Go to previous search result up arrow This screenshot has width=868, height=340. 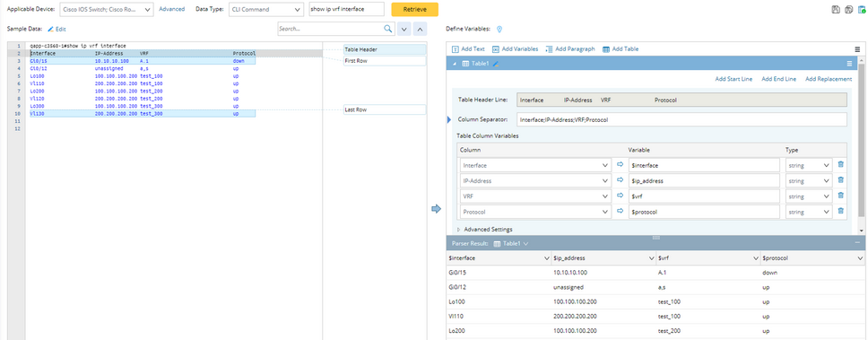(x=421, y=29)
